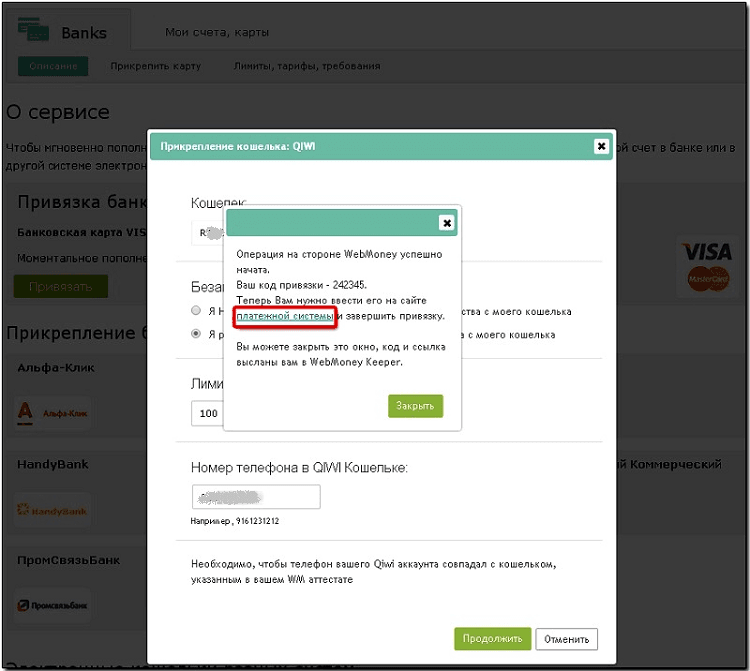Screen dimensions: 750x671
Task: Click the 'Вы можете закрыть это окно' text
Action: [341, 354]
